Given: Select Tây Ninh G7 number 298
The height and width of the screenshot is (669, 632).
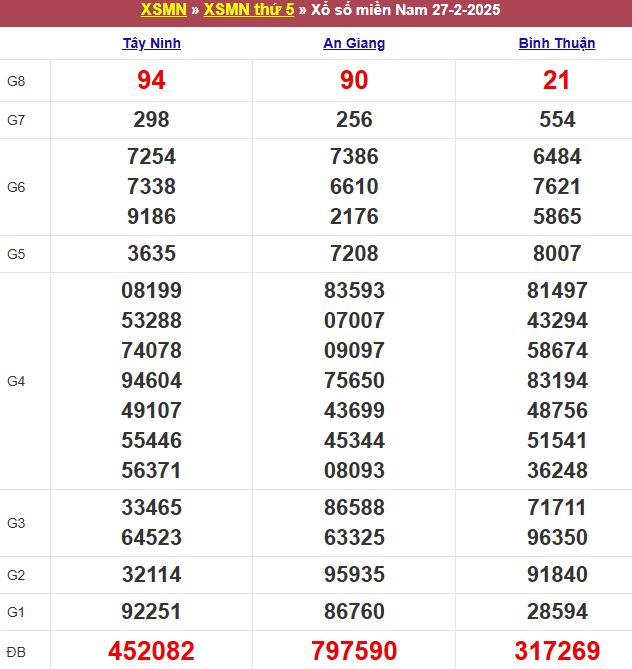Looking at the screenshot, I should click(151, 119).
